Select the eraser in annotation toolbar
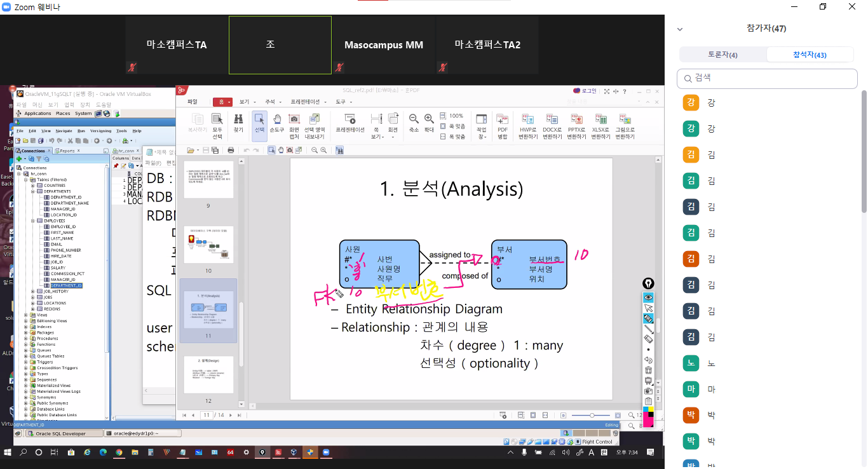This screenshot has width=868, height=469. (x=648, y=339)
